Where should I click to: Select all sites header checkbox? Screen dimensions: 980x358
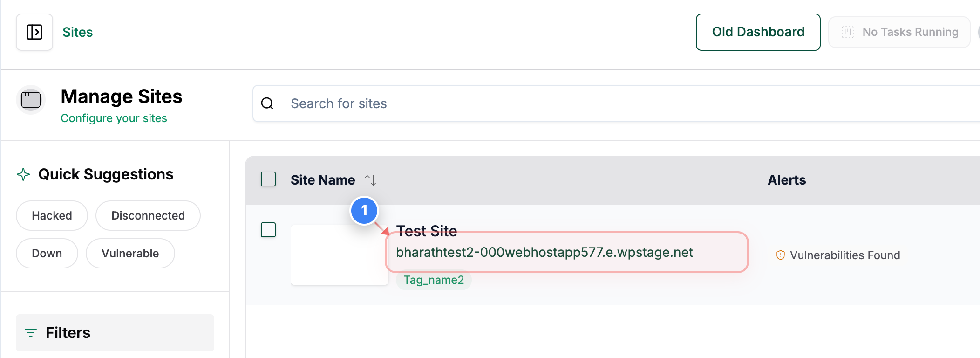(268, 179)
